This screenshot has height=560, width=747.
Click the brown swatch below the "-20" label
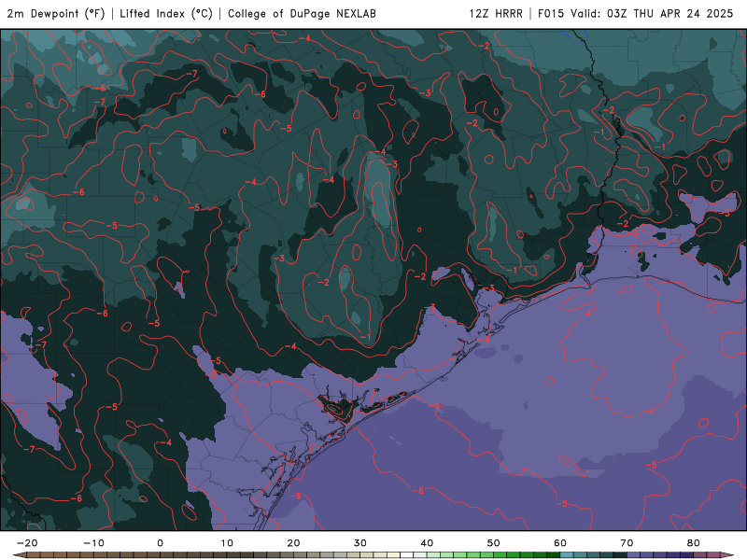click(34, 555)
